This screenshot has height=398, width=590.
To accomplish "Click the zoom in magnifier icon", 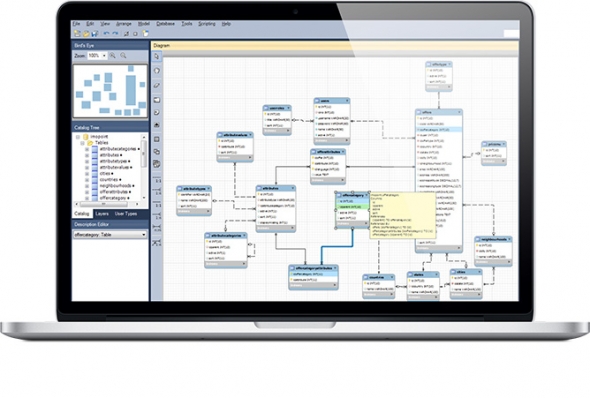I will click(x=112, y=56).
